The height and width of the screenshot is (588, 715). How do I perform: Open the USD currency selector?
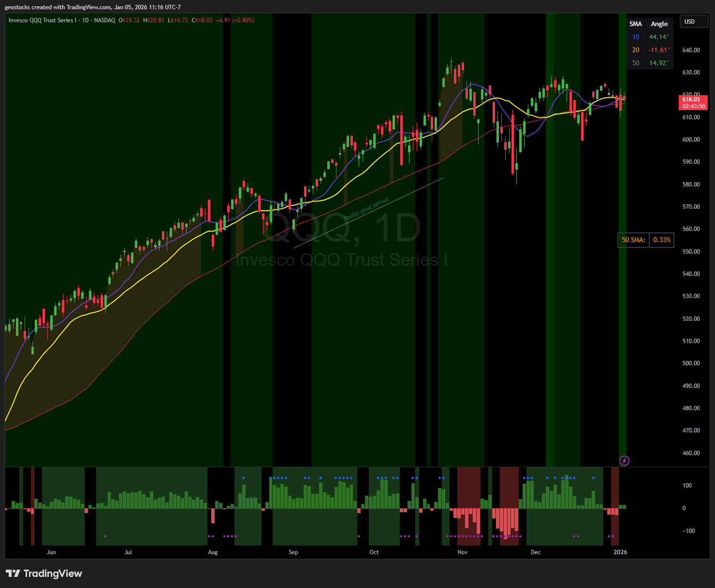694,22
